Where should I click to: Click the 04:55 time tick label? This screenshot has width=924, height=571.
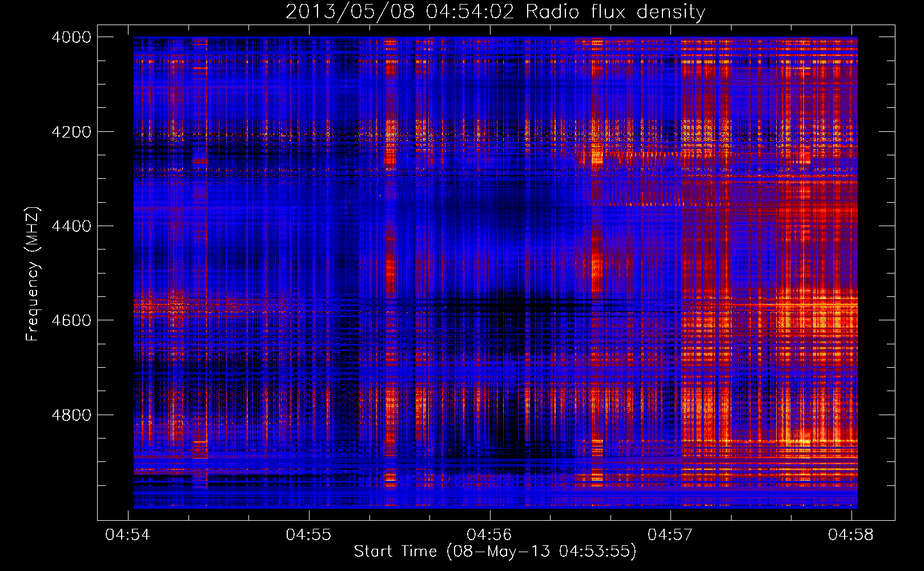[308, 535]
